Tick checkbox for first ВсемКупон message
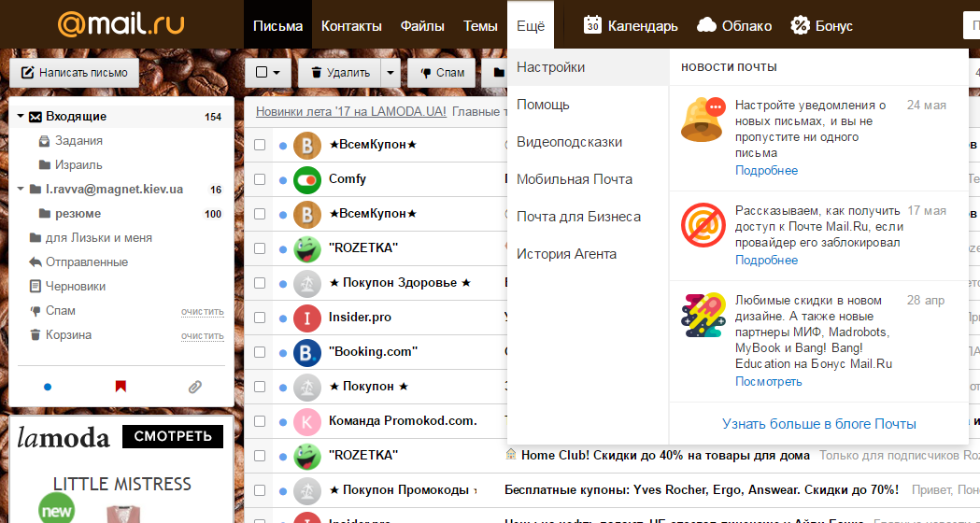This screenshot has height=523, width=980. coord(260,145)
